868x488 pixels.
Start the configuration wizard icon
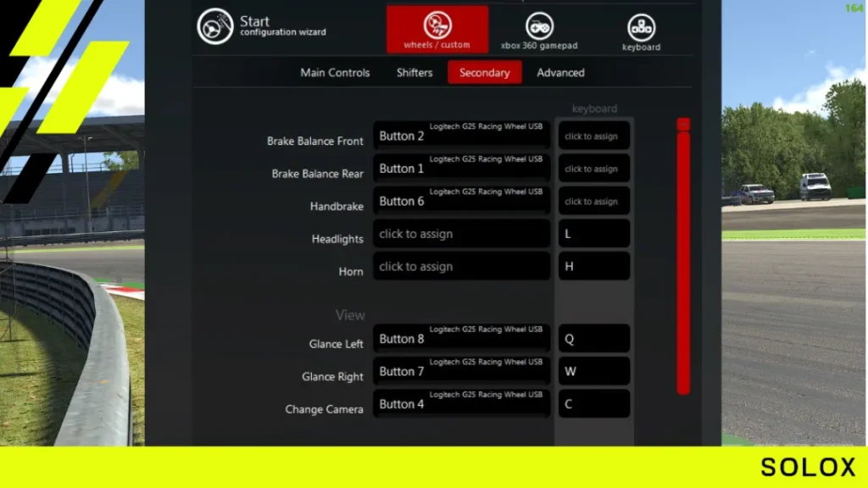tap(215, 26)
